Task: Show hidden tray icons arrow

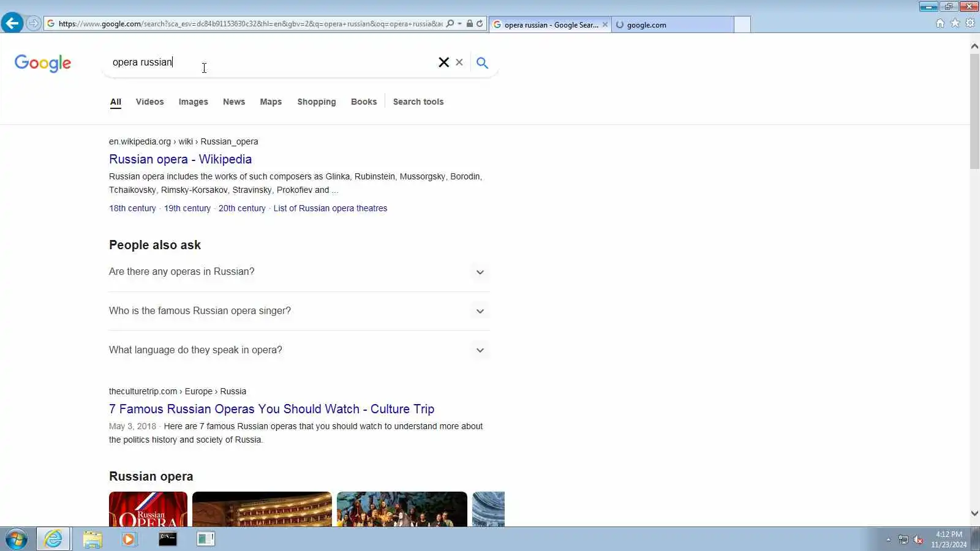Action: click(888, 540)
